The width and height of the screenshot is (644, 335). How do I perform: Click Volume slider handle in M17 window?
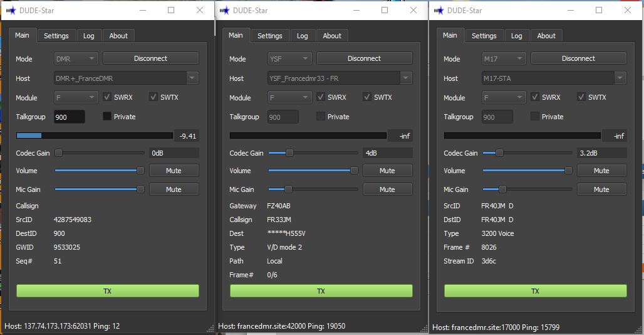(568, 170)
